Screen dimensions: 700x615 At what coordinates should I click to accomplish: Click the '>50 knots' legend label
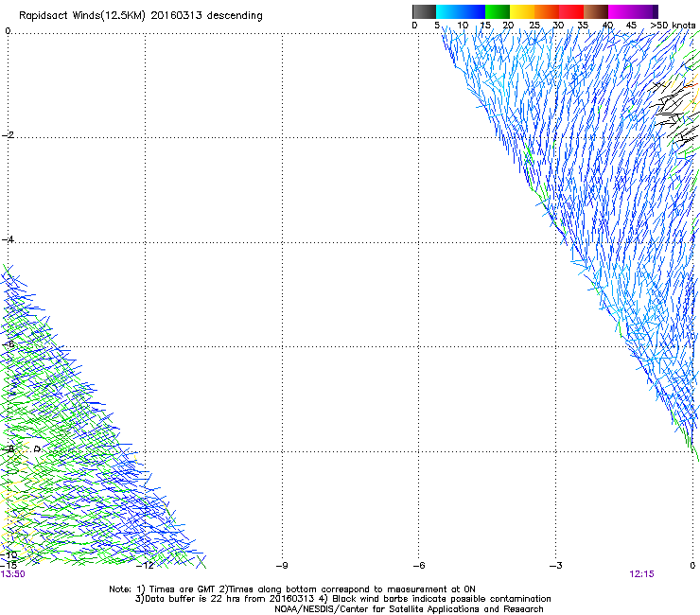pos(673,26)
